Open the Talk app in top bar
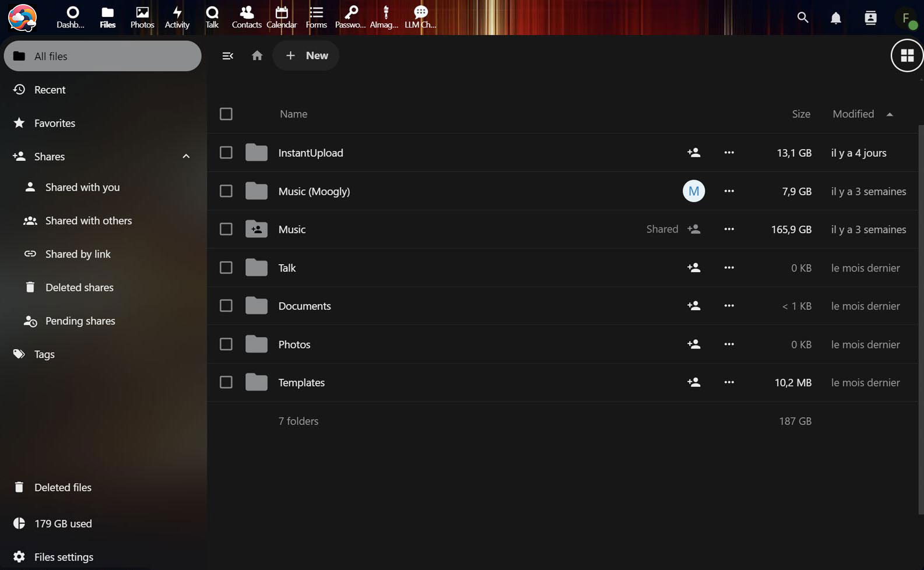 [x=212, y=17]
